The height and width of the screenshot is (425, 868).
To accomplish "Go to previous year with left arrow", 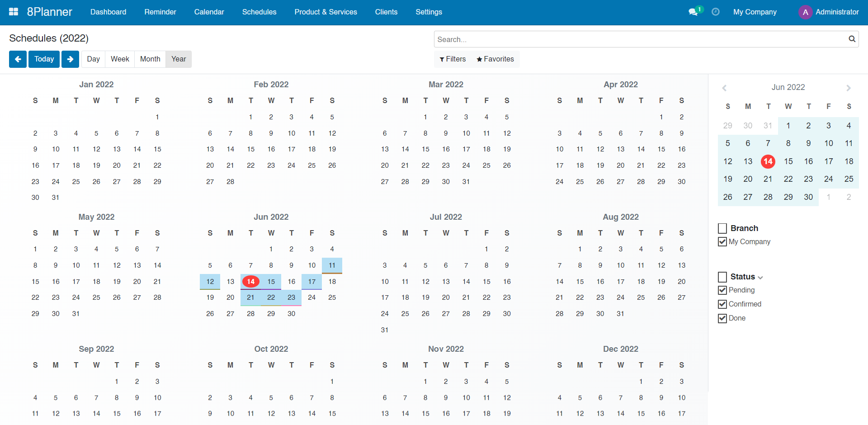I will [18, 59].
